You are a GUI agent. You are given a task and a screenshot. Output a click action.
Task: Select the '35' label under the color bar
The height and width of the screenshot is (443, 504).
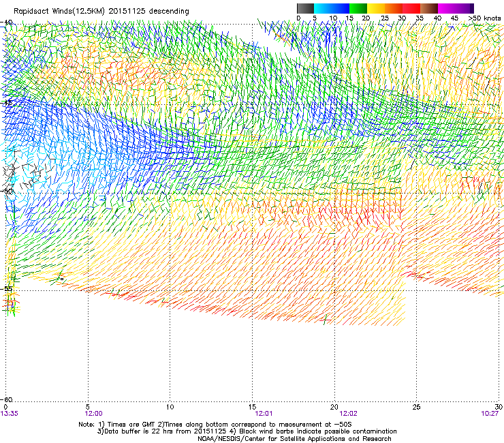[419, 18]
